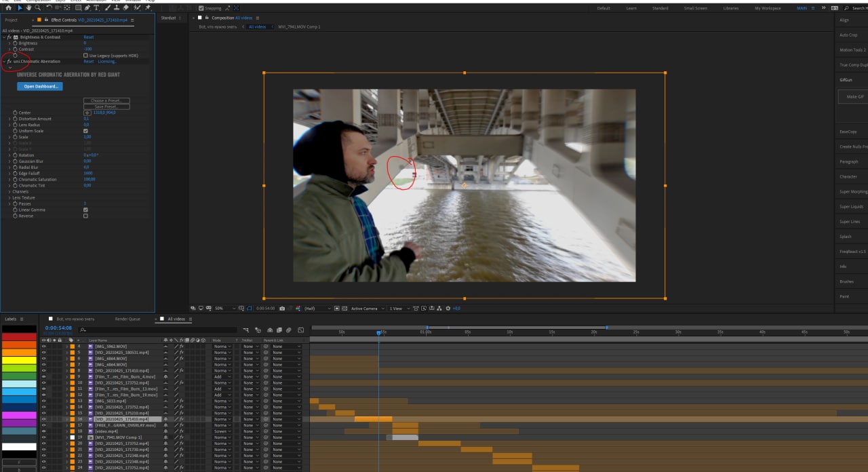This screenshot has width=868, height=472.
Task: Select the Libraries workspace
Action: pos(731,8)
